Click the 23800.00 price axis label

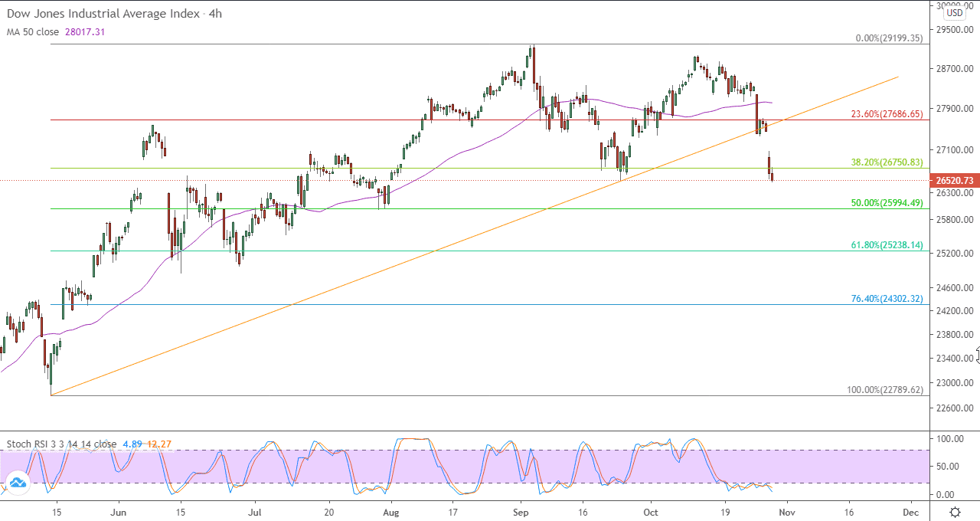coord(954,335)
